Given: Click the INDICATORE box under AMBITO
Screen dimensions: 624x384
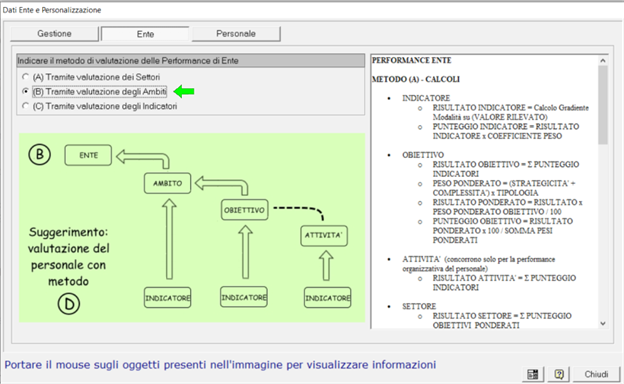Looking at the screenshot, I should tap(168, 298).
